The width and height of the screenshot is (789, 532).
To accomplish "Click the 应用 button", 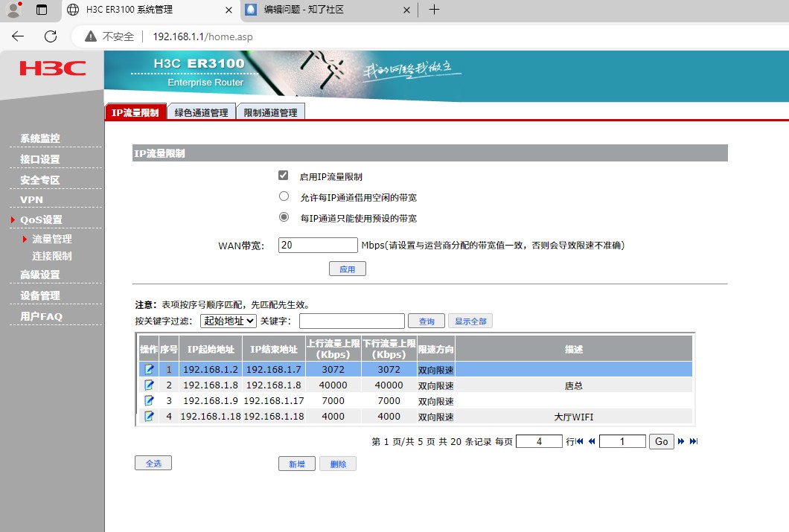I will [x=347, y=269].
